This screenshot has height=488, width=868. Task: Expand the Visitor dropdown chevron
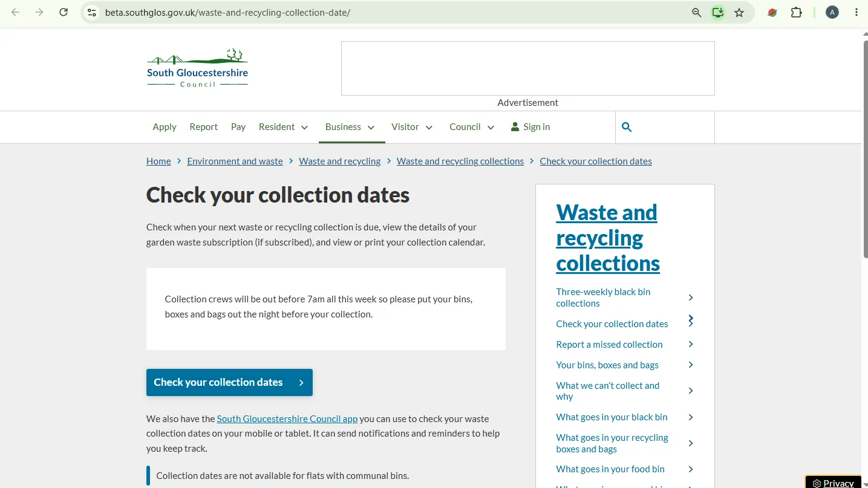tap(429, 128)
